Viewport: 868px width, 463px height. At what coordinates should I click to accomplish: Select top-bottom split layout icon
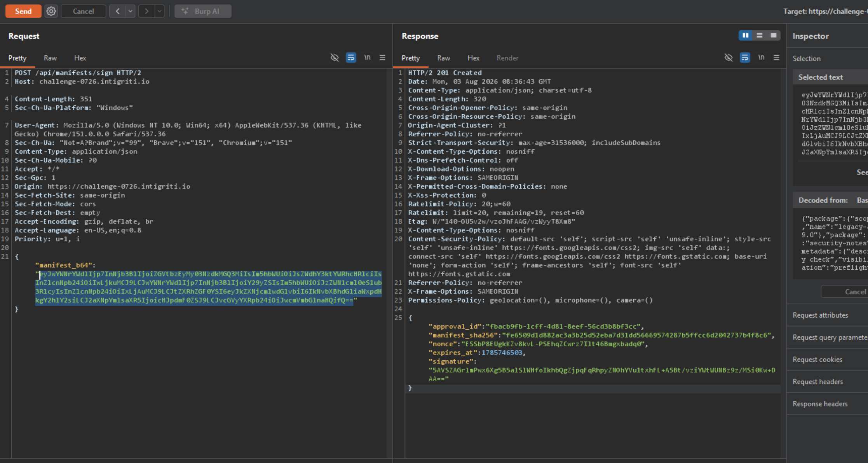tap(760, 35)
